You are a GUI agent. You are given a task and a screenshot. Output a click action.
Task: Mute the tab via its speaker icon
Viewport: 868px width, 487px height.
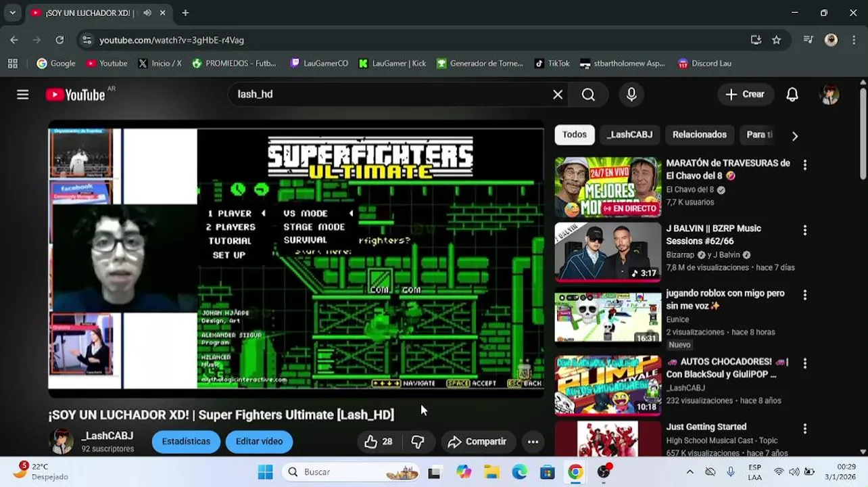tap(147, 13)
